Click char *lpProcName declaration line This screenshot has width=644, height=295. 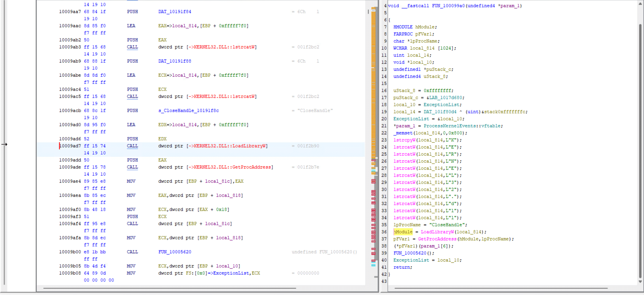417,41
